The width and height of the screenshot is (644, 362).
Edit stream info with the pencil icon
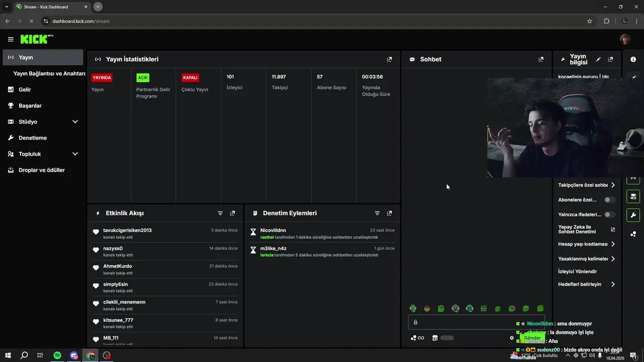click(598, 59)
